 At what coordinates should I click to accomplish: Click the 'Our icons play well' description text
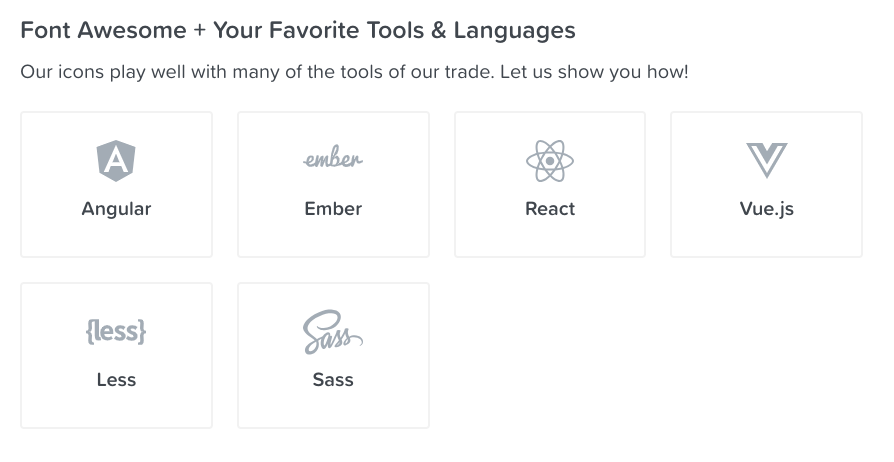point(355,72)
